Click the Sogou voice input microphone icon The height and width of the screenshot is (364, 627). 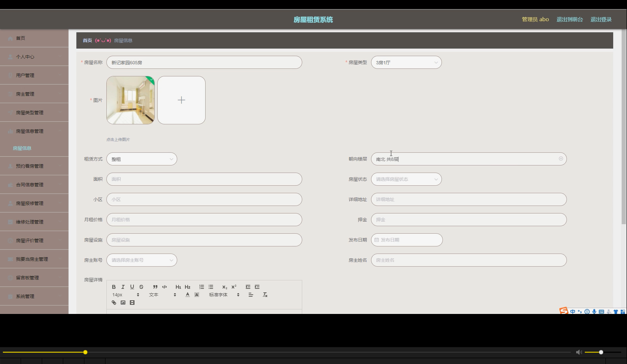coord(594,311)
